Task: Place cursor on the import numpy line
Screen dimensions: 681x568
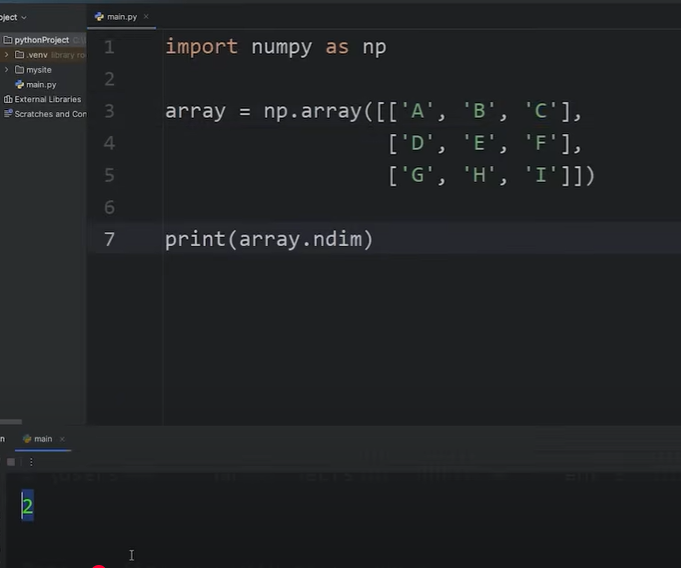Action: [275, 47]
